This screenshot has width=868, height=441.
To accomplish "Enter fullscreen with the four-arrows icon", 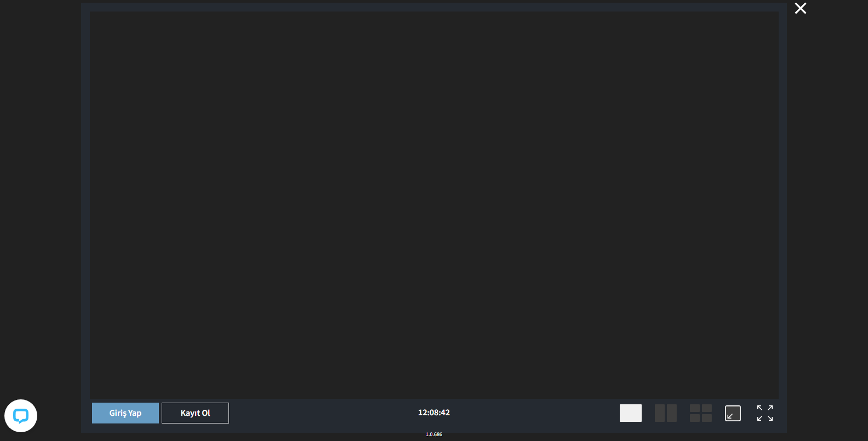I will 765,413.
